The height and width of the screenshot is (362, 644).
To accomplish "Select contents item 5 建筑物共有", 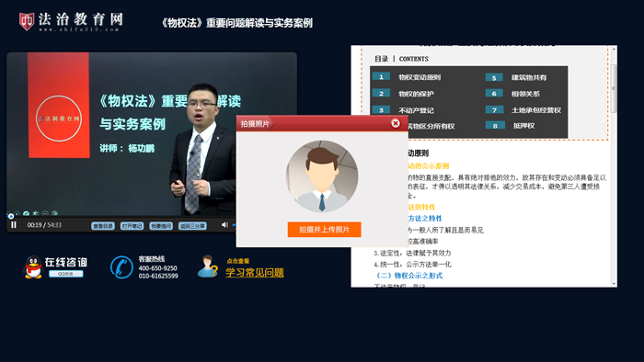I will 529,77.
